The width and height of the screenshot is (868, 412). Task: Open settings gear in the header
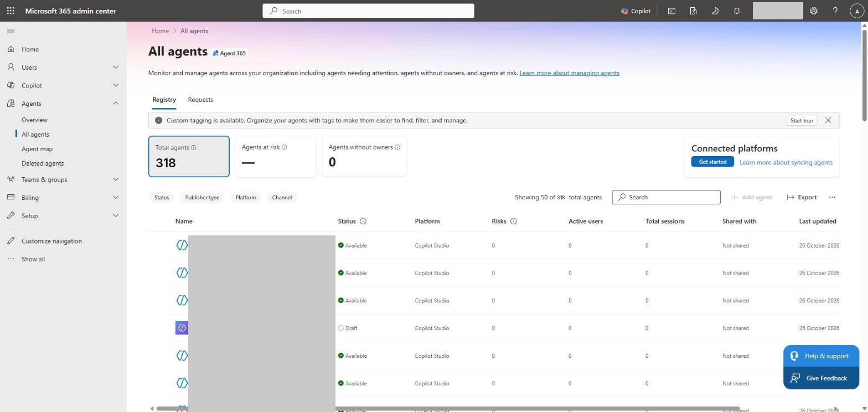(814, 11)
